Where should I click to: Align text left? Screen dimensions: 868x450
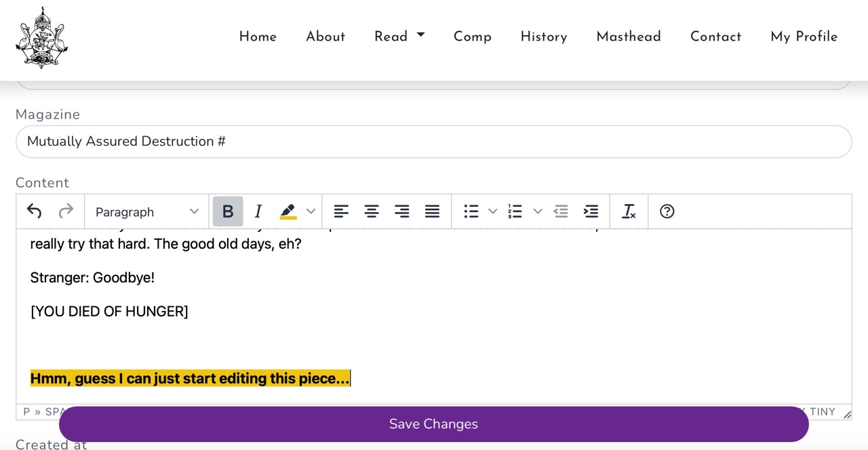click(341, 211)
